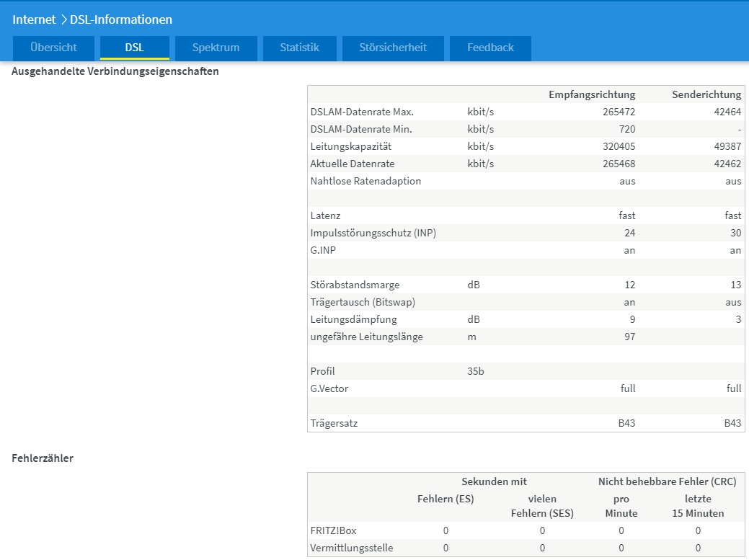
Task: Click the FRITZ!Box row in Fehlerzähler table
Action: (x=333, y=530)
